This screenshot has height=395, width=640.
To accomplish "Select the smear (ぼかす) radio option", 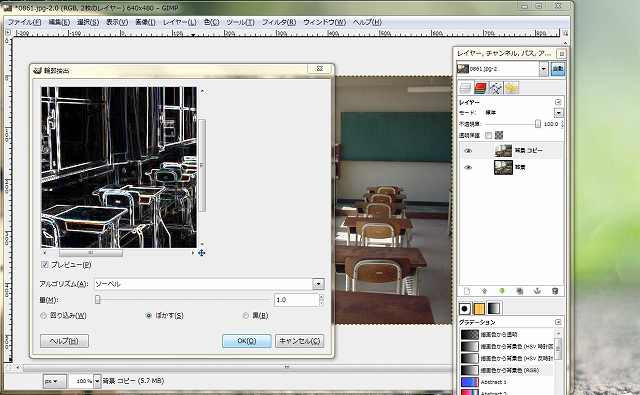I will [x=149, y=315].
